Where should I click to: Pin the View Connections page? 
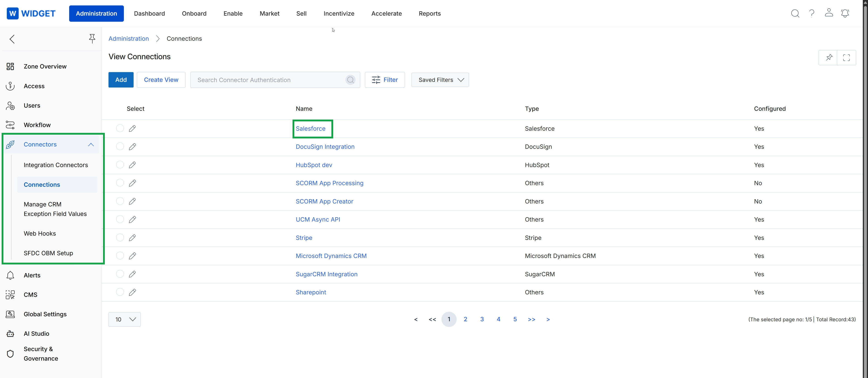pos(829,58)
